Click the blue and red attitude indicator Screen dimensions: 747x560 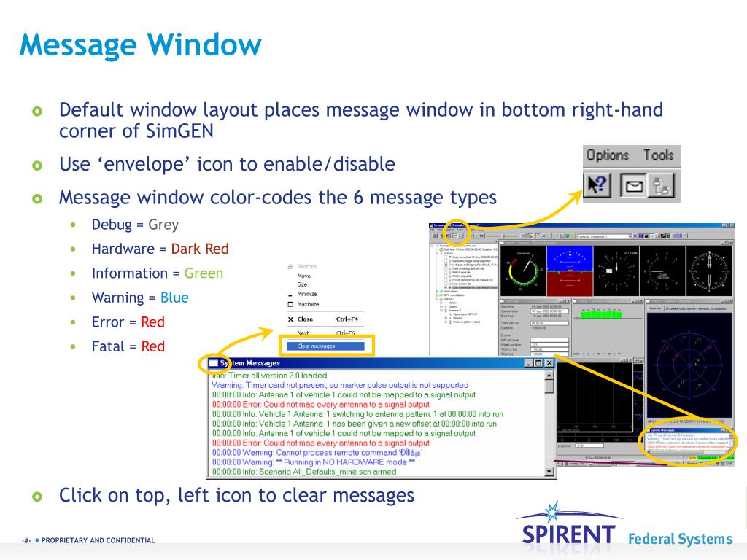tap(570, 271)
